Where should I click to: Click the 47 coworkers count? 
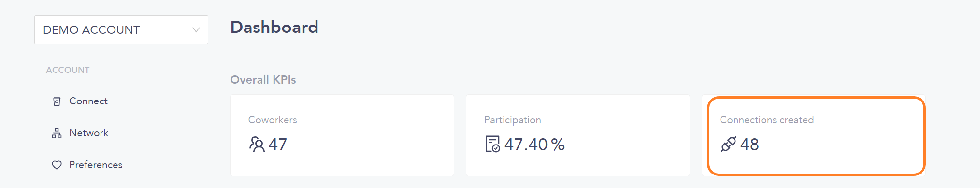[x=278, y=144]
